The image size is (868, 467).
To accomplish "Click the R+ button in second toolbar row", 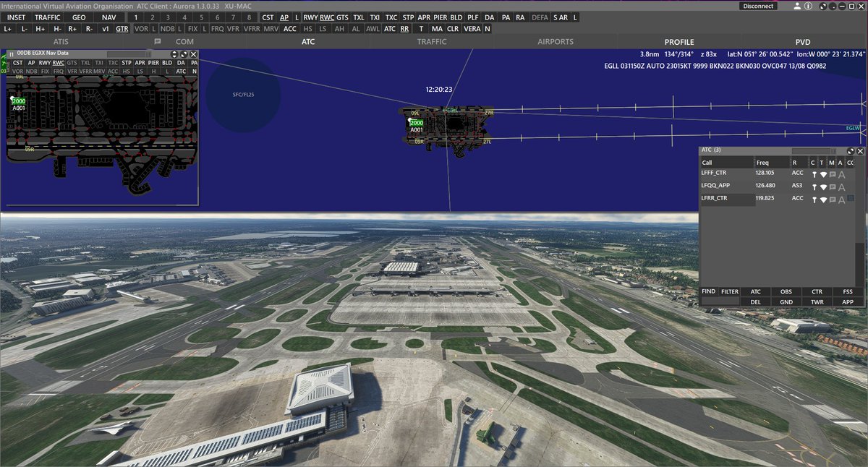I will tap(72, 29).
